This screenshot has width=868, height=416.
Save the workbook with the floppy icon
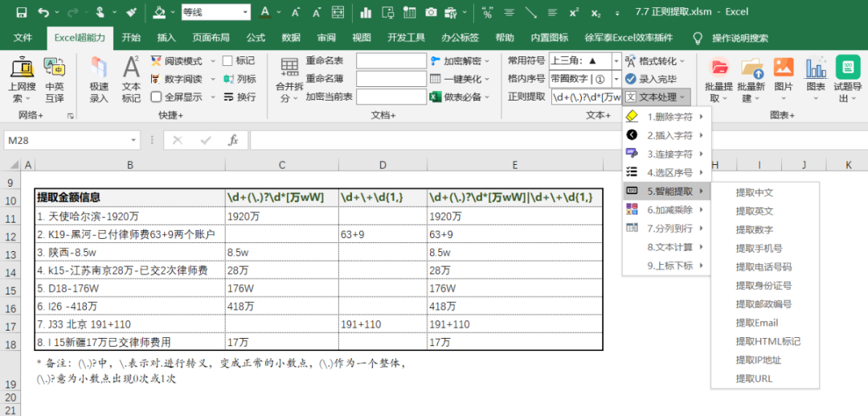point(21,11)
